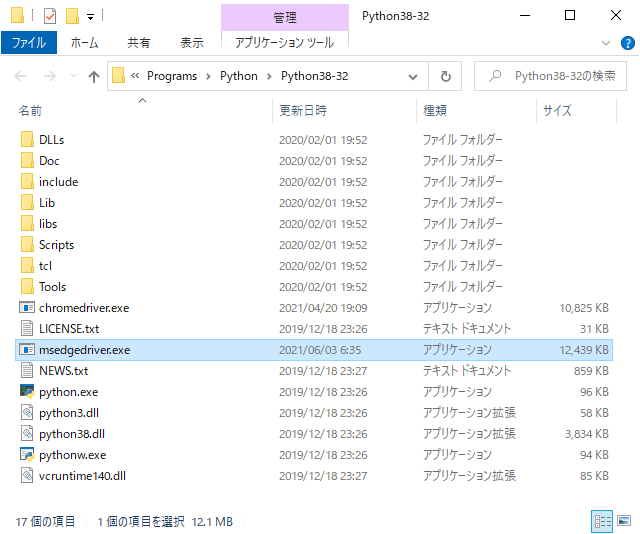Click the Python38-32 breadcrumb segment
This screenshot has height=534, width=640.
(x=314, y=76)
